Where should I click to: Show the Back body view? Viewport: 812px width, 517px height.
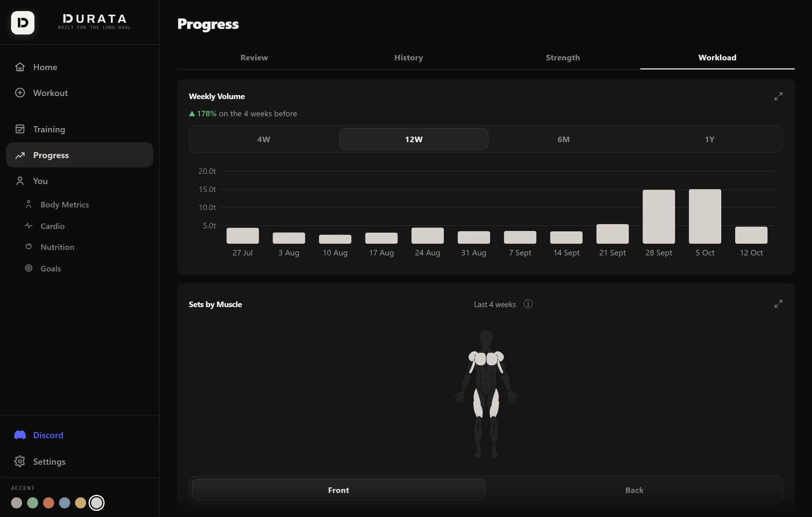pyautogui.click(x=634, y=490)
